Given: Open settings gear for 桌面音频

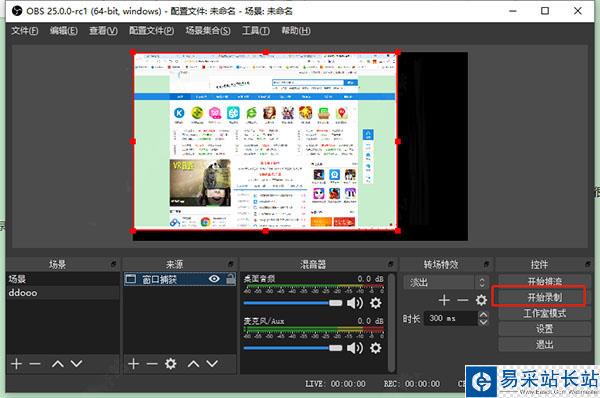Looking at the screenshot, I should click(x=376, y=303).
